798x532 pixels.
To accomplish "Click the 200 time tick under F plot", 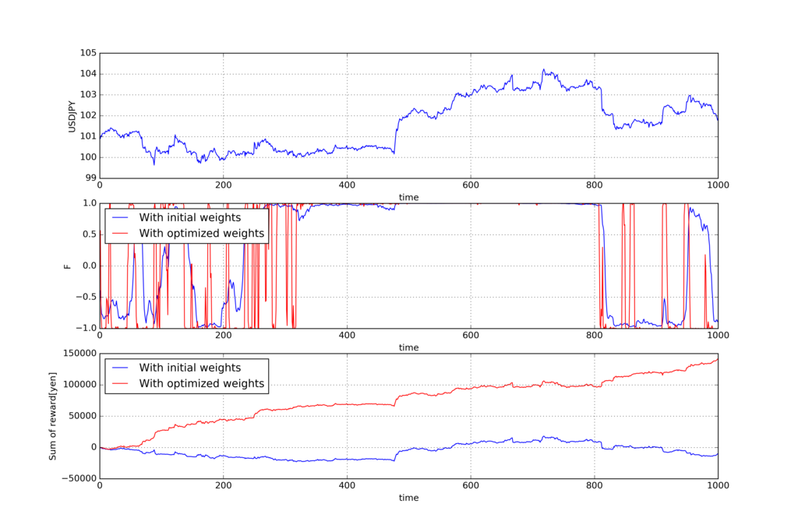I will [x=224, y=335].
